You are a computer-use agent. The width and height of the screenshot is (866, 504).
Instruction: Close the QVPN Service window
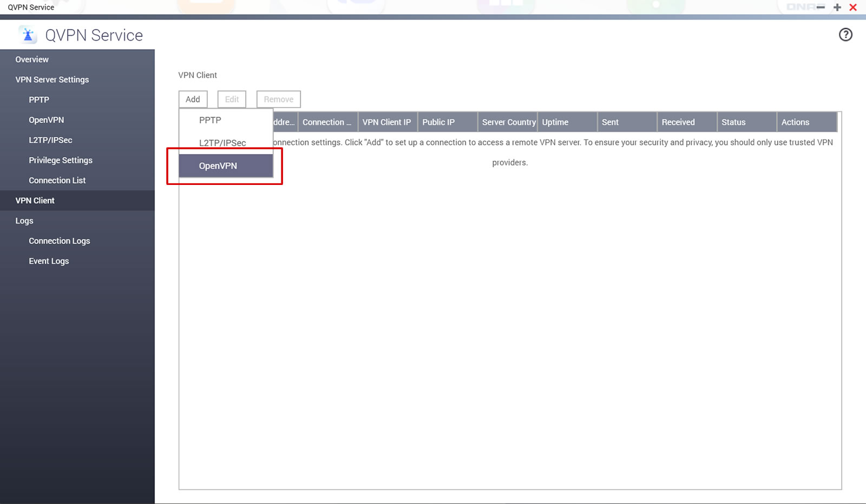853,7
